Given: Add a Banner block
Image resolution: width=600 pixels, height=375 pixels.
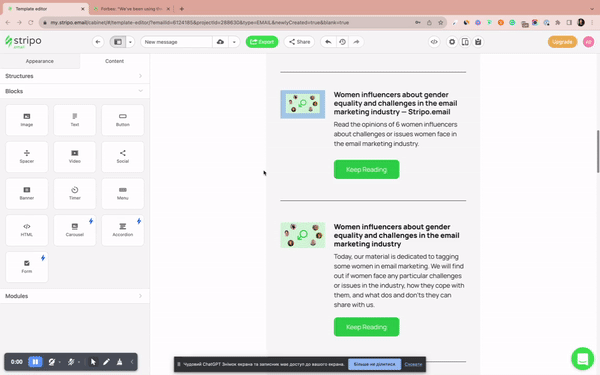Looking at the screenshot, I should coord(27,194).
